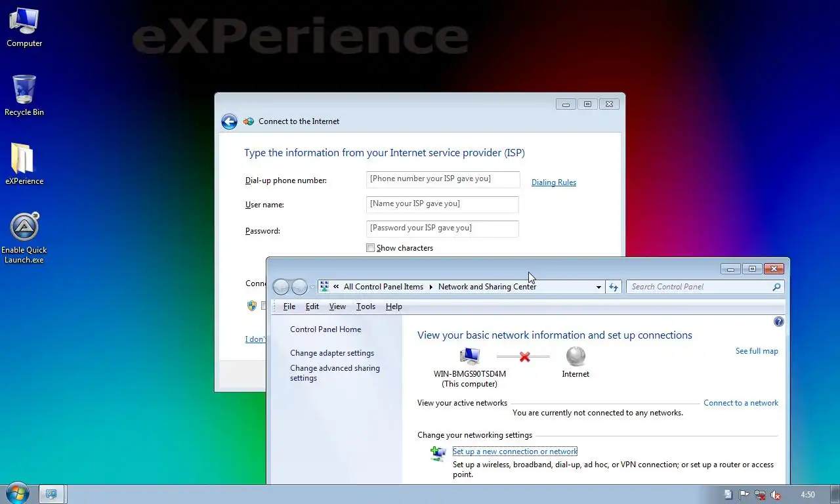Screen dimensions: 840x504
Task: Click the Forward button in Network and Sharing Center
Action: point(299,287)
